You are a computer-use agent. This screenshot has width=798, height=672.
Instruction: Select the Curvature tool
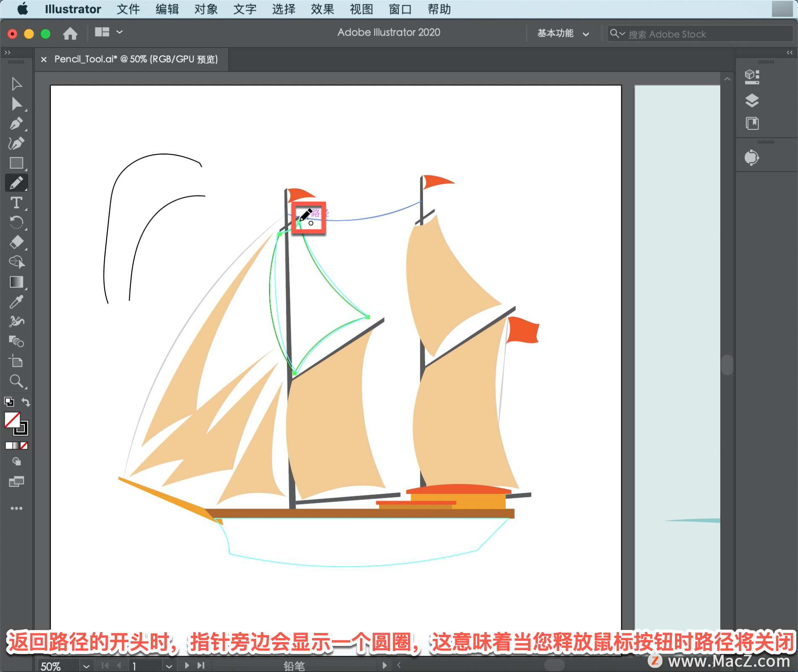(x=16, y=143)
